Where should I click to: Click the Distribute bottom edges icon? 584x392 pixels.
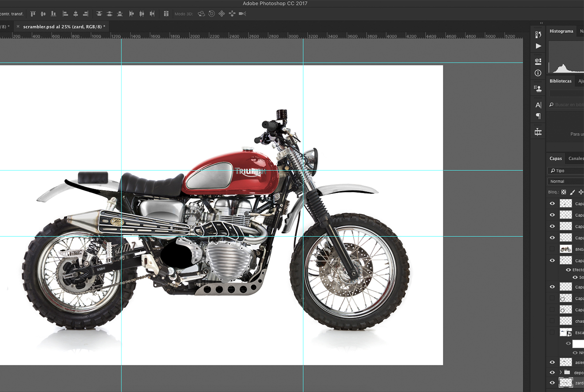(x=120, y=14)
